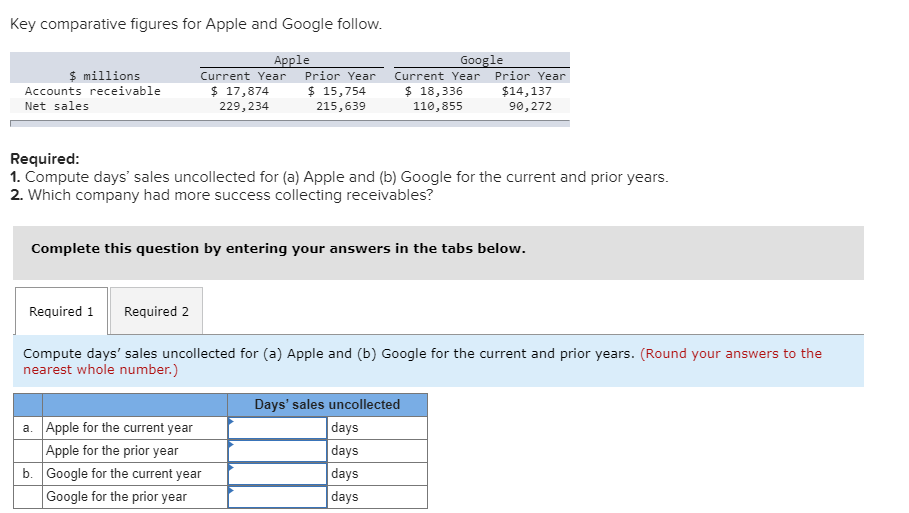Click Google prior net sales 90,272
Viewport: 909px width, 513px height.
pos(530,106)
